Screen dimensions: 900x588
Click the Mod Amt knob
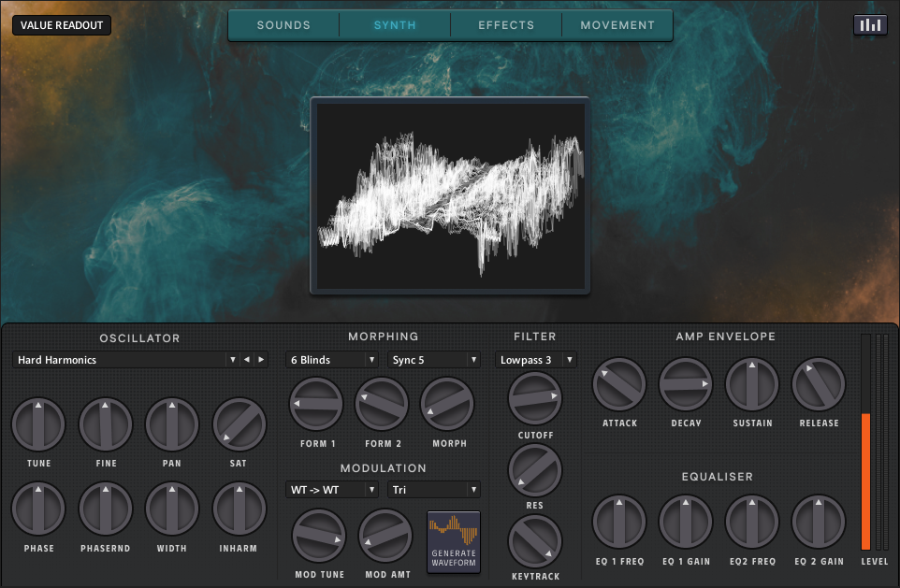coord(385,537)
